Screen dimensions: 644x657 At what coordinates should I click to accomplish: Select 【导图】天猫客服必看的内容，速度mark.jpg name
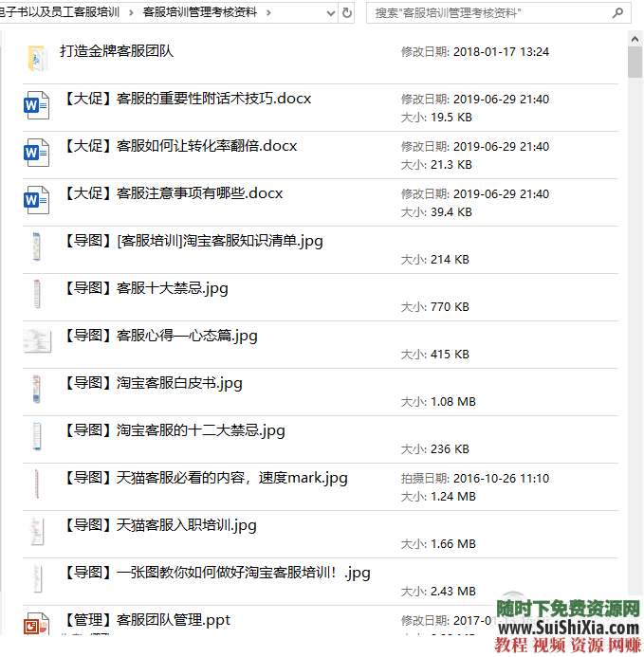pos(206,478)
